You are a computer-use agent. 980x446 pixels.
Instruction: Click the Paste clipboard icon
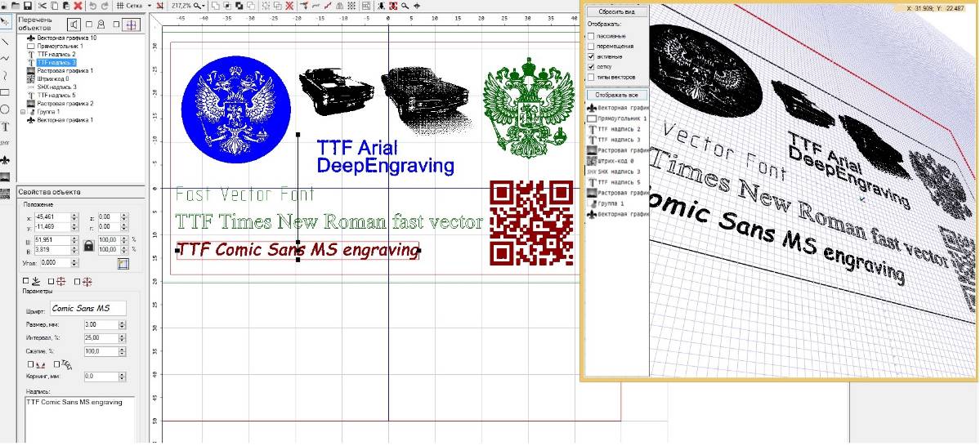pyautogui.click(x=65, y=6)
